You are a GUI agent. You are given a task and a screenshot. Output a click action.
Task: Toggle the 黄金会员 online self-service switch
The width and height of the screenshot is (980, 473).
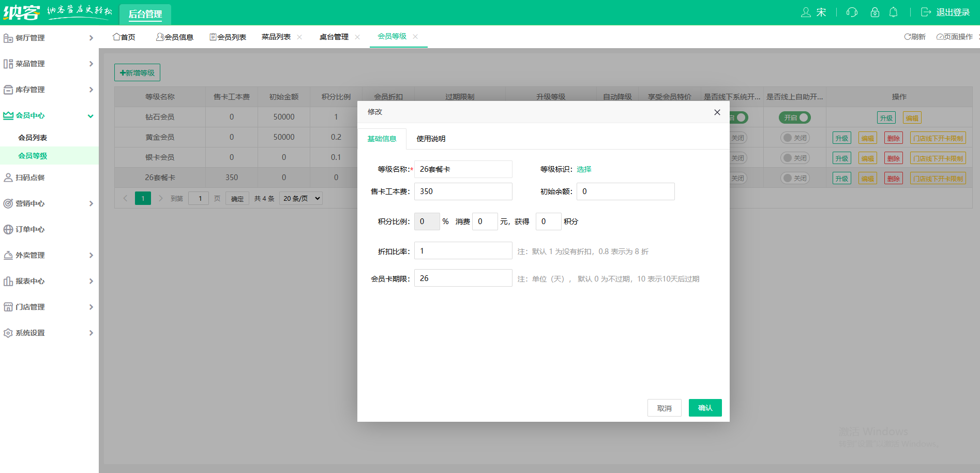pos(795,138)
